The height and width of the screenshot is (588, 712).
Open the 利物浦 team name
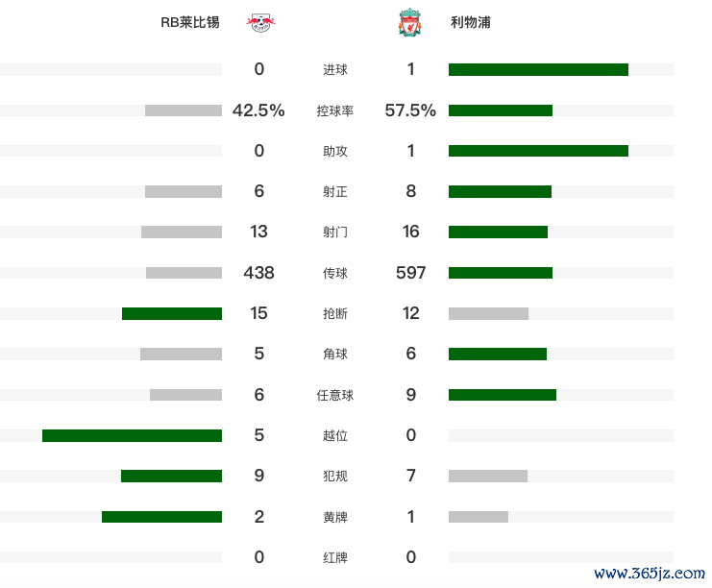tap(471, 22)
